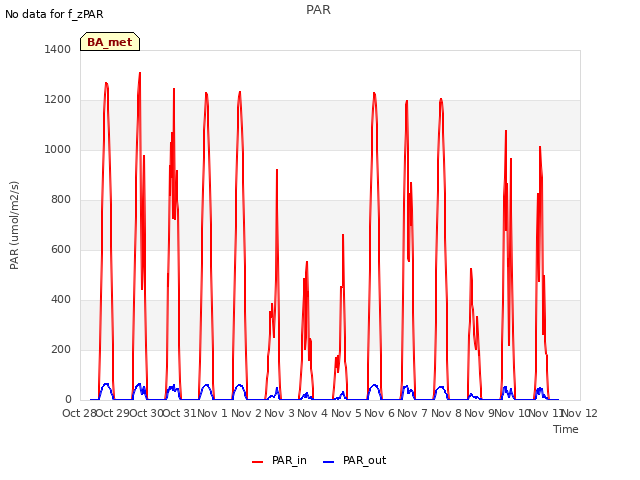Click the 0 y-axis tick label
Image resolution: width=640 pixels, height=480 pixels.
coord(68,400)
